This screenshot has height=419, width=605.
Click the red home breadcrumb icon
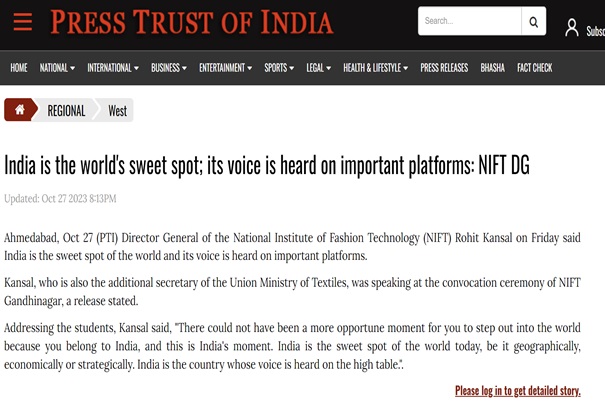point(19,110)
